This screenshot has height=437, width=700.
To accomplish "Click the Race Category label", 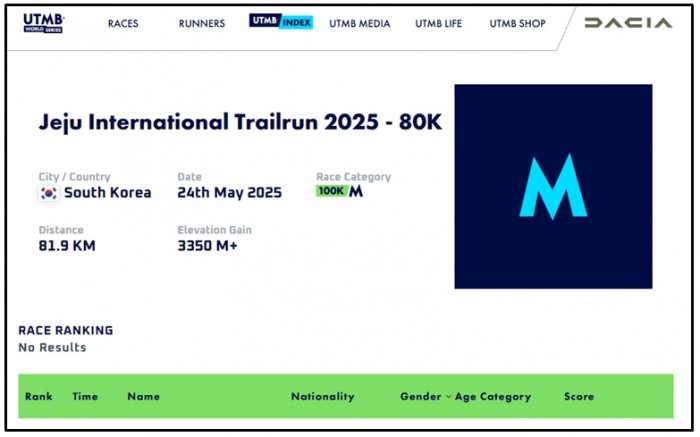I will pos(354,177).
